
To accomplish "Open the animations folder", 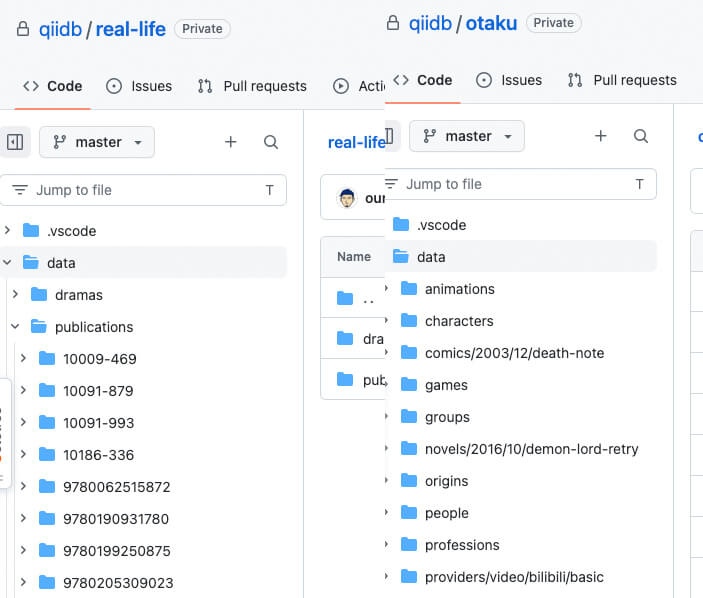I will coord(460,289).
